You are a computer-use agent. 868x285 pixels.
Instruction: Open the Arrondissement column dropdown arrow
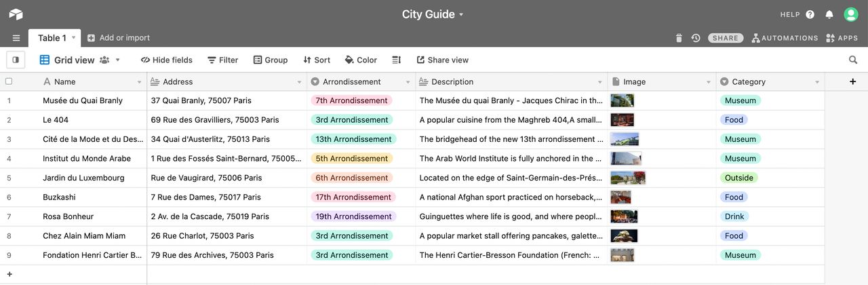pos(408,82)
